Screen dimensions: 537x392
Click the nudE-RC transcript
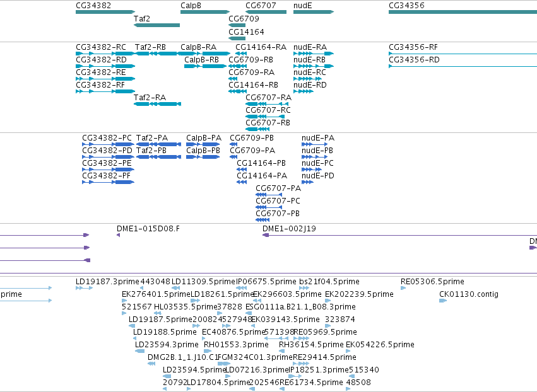[307, 79]
